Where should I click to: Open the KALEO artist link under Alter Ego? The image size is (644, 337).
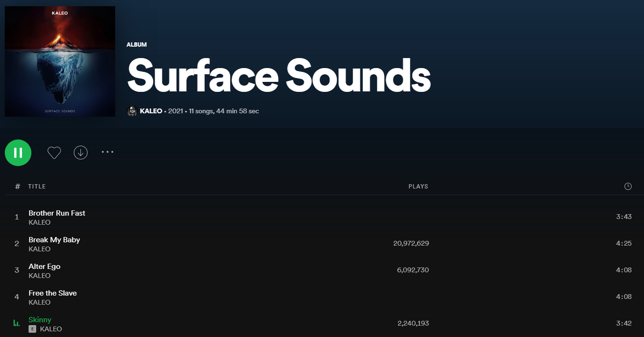(x=40, y=276)
